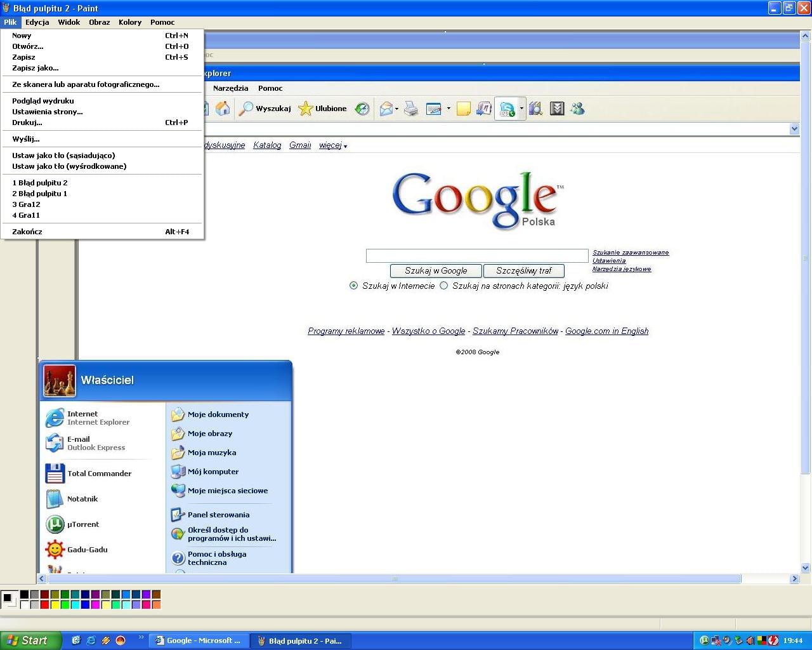
Task: Click the Skype icon in the pasted IE toolbar
Action: click(507, 109)
